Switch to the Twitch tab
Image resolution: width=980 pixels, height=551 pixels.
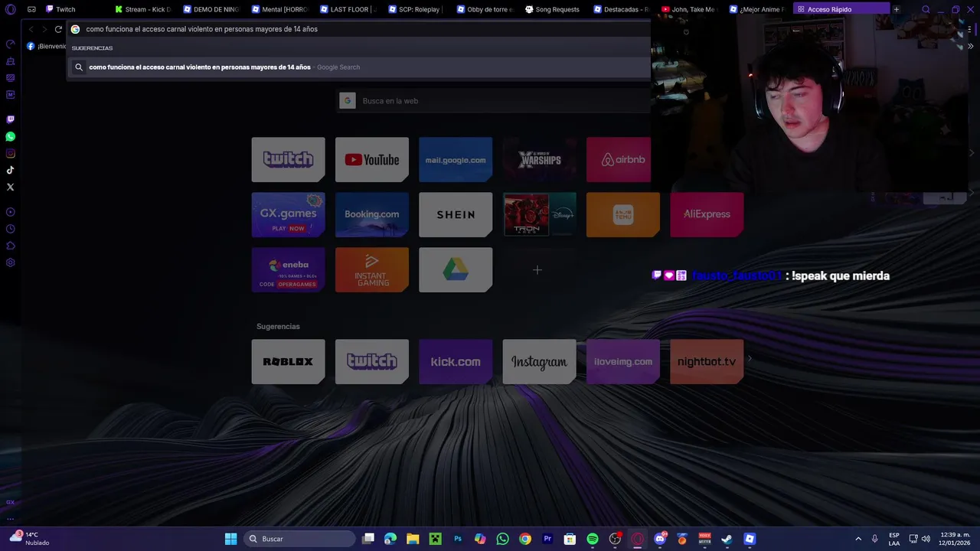(75, 9)
